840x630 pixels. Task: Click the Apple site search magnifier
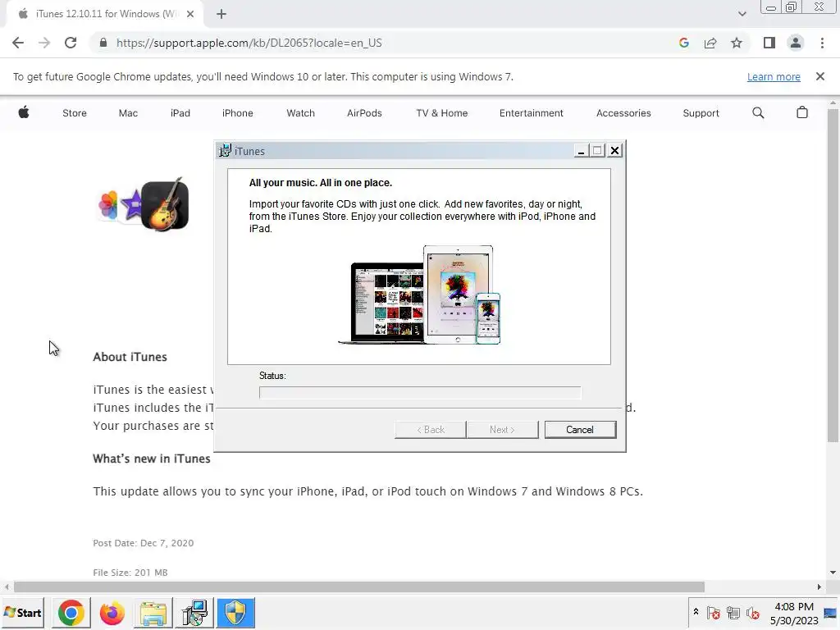pos(758,112)
